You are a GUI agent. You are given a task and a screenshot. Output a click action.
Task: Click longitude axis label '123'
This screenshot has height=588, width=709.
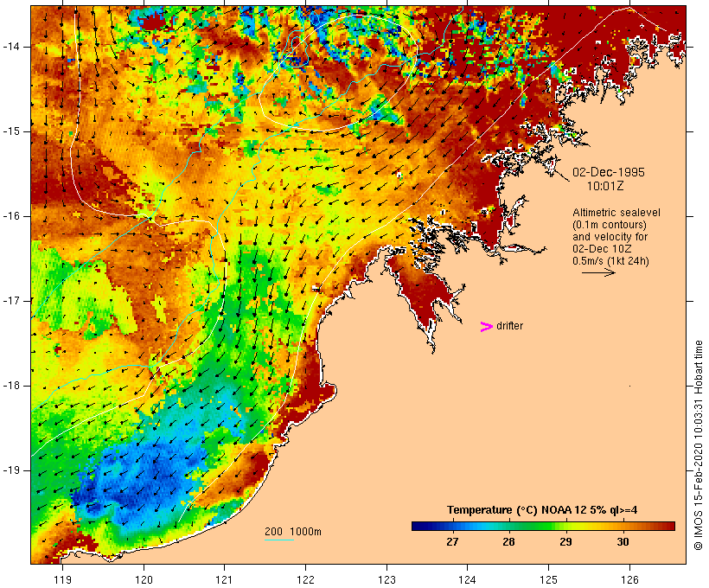[386, 579]
